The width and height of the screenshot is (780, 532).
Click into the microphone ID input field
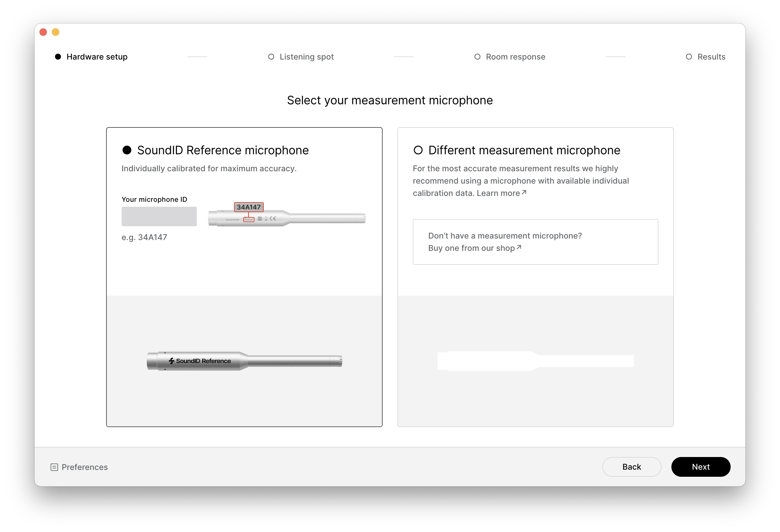[x=159, y=217]
